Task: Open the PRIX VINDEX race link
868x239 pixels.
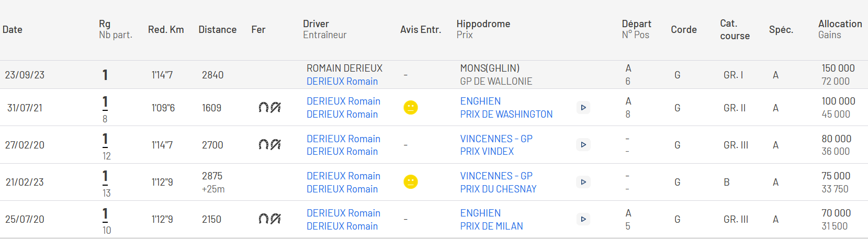Action: point(487,151)
